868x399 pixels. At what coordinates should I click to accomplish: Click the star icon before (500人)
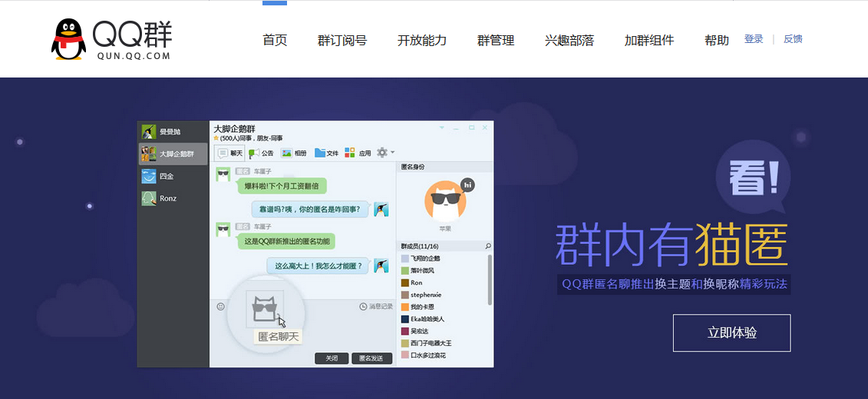point(216,138)
